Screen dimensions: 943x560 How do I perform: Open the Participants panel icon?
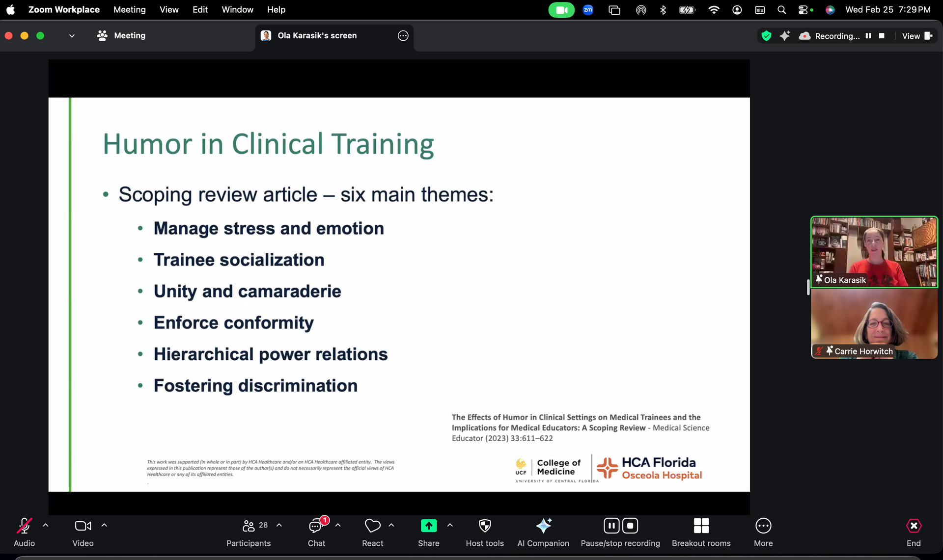(249, 526)
